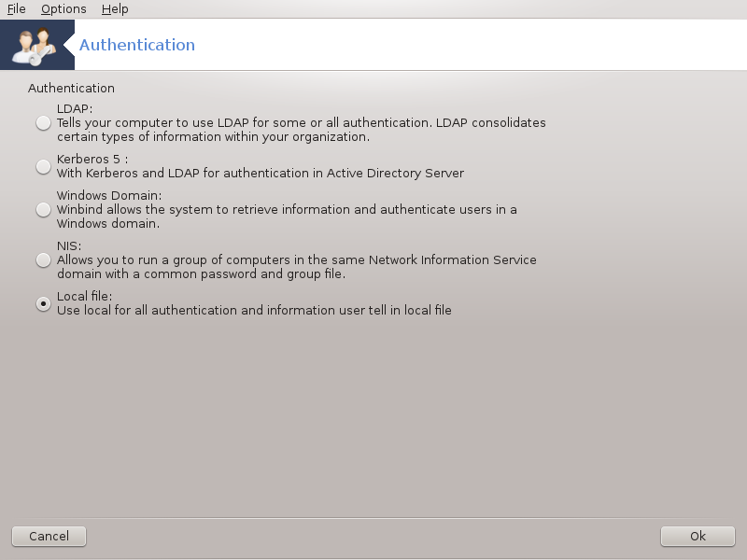Click the "Allows you to run a group" text
The image size is (747, 560).
pyautogui.click(x=297, y=267)
